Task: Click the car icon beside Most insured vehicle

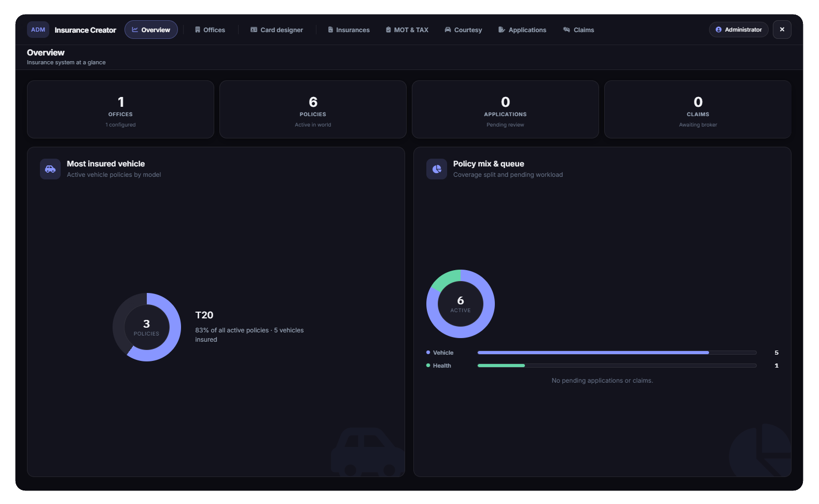Action: 50,169
